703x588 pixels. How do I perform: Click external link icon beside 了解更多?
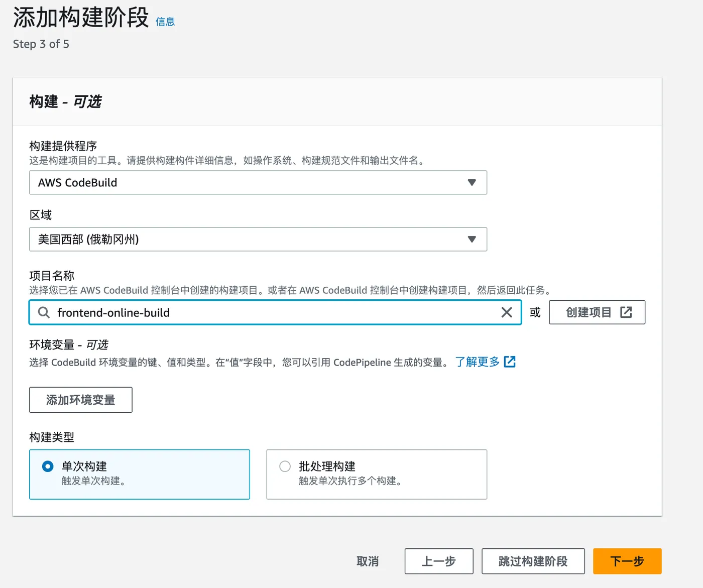point(510,362)
